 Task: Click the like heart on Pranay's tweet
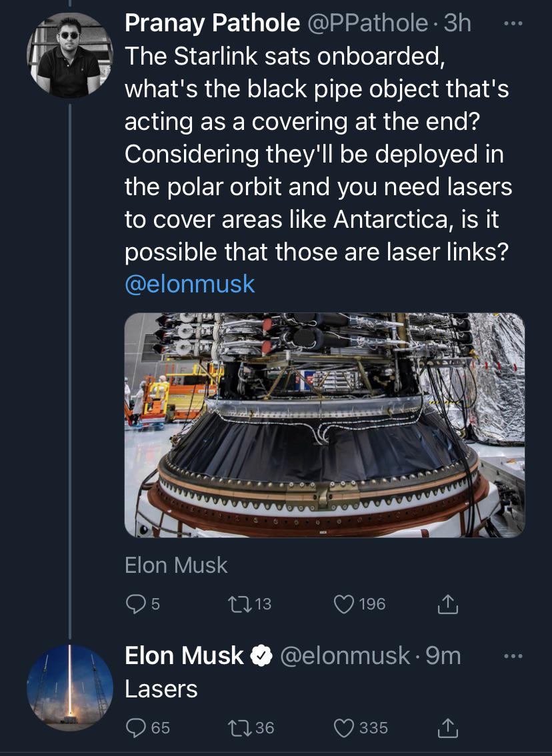(x=345, y=603)
